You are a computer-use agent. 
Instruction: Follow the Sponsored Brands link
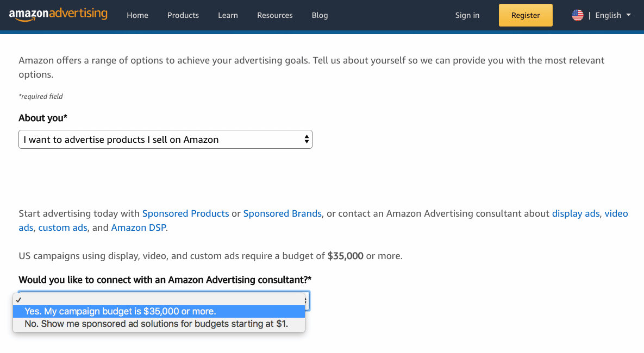[282, 213]
